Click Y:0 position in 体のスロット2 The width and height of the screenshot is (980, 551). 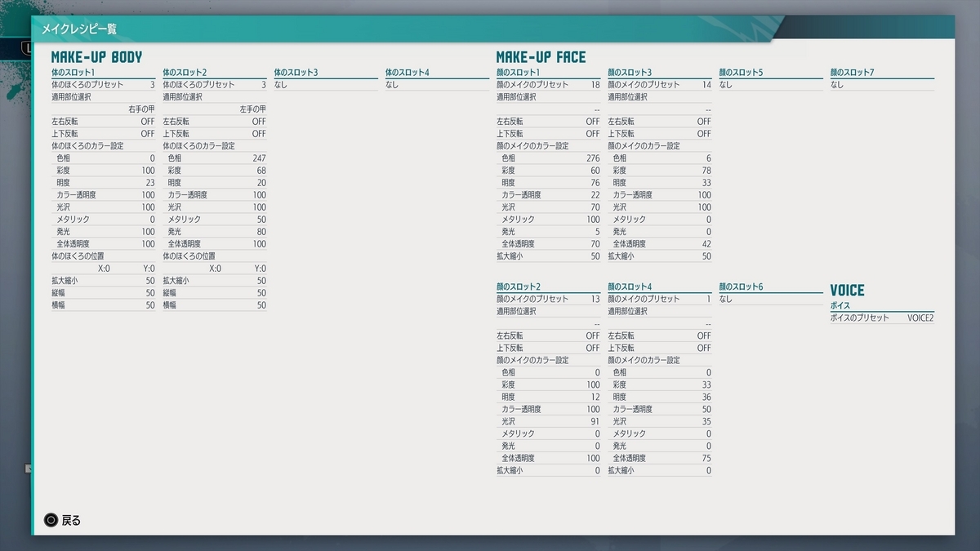tap(261, 269)
